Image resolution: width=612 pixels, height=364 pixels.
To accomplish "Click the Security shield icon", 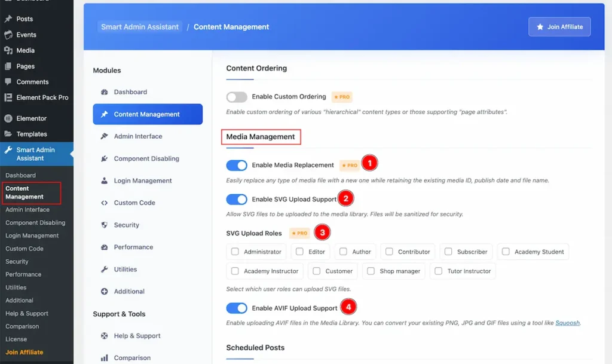I will [104, 225].
